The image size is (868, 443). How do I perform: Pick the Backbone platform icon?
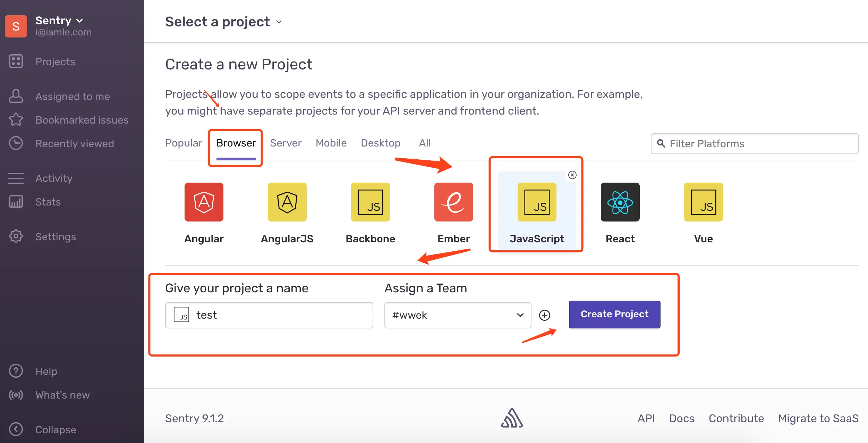[x=370, y=202]
